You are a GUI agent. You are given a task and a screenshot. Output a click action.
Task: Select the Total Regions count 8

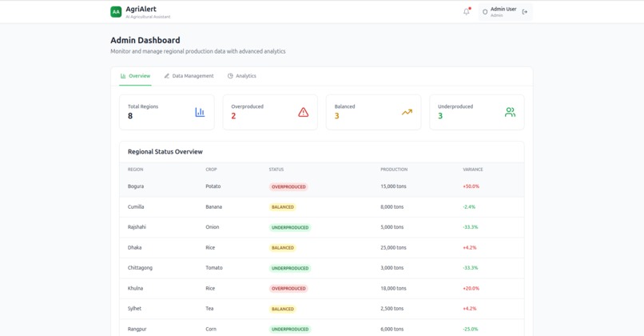coord(130,116)
